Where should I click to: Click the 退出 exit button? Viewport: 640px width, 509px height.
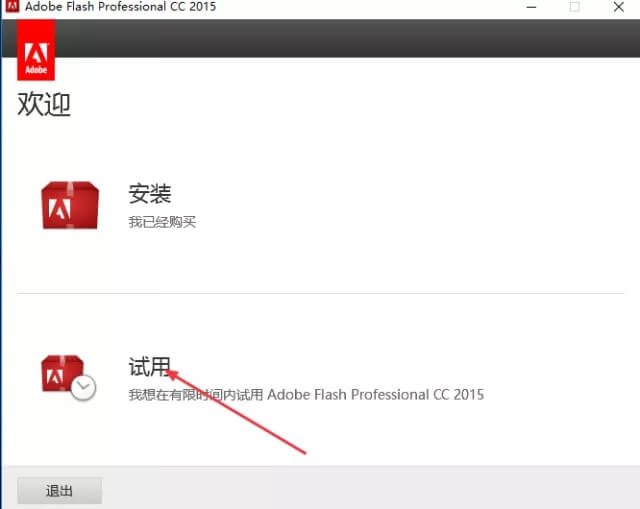click(60, 491)
